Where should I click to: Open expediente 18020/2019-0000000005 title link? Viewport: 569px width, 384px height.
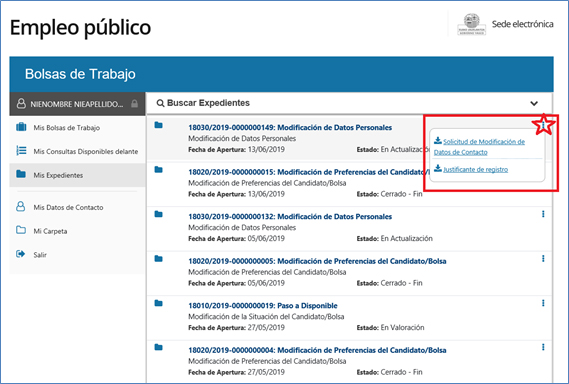[317, 261]
